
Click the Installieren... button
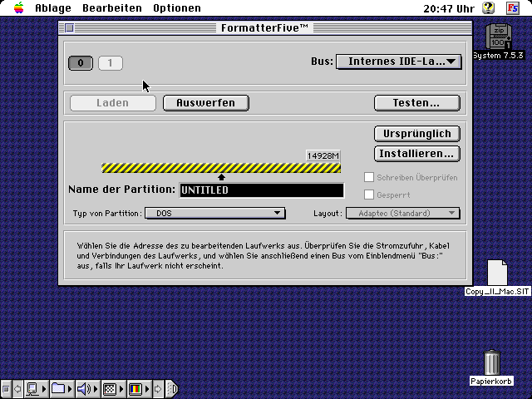(417, 153)
